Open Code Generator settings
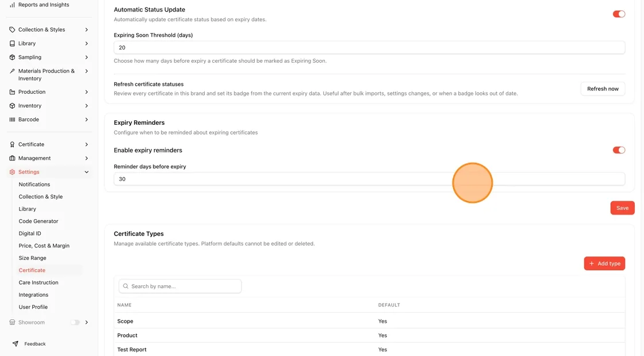This screenshot has width=644, height=356. pos(39,221)
